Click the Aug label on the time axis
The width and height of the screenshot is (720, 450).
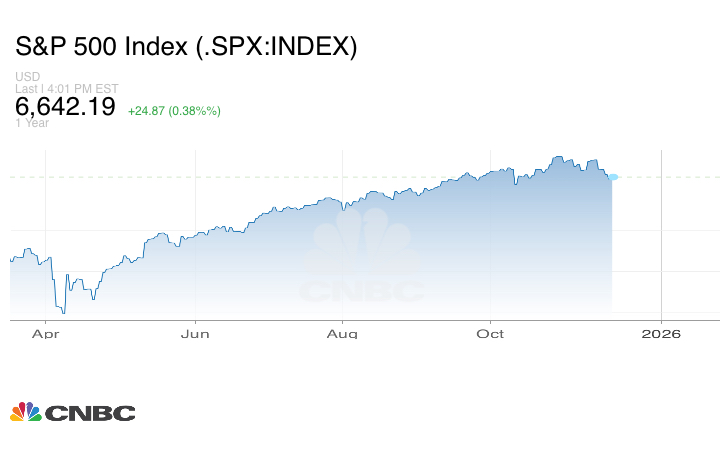[343, 333]
